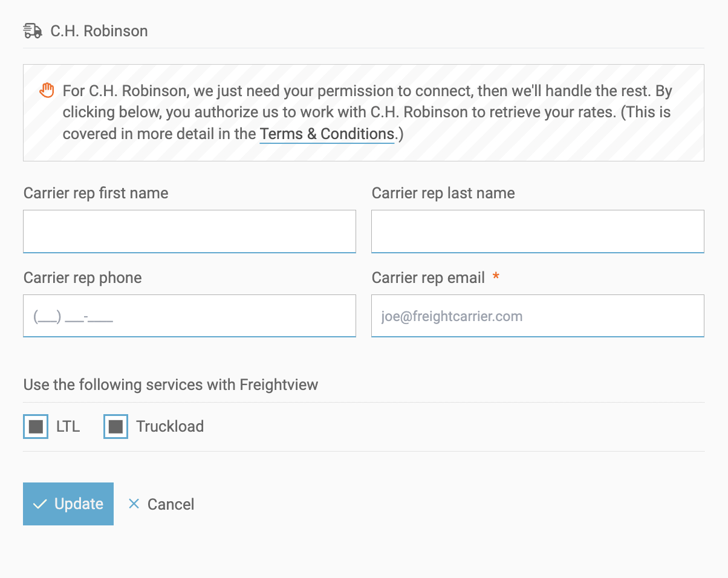Viewport: 728px width, 578px height.
Task: Click the C.H. Robinson heading text
Action: (x=99, y=31)
